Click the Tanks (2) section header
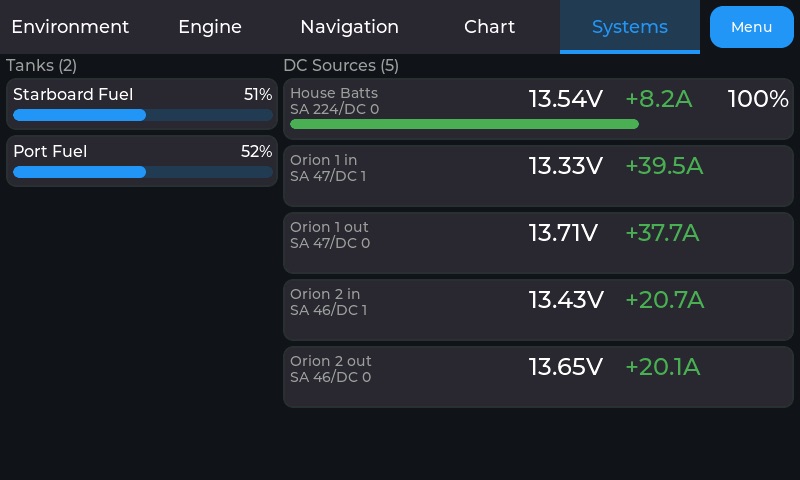This screenshot has height=480, width=800. pyautogui.click(x=41, y=65)
